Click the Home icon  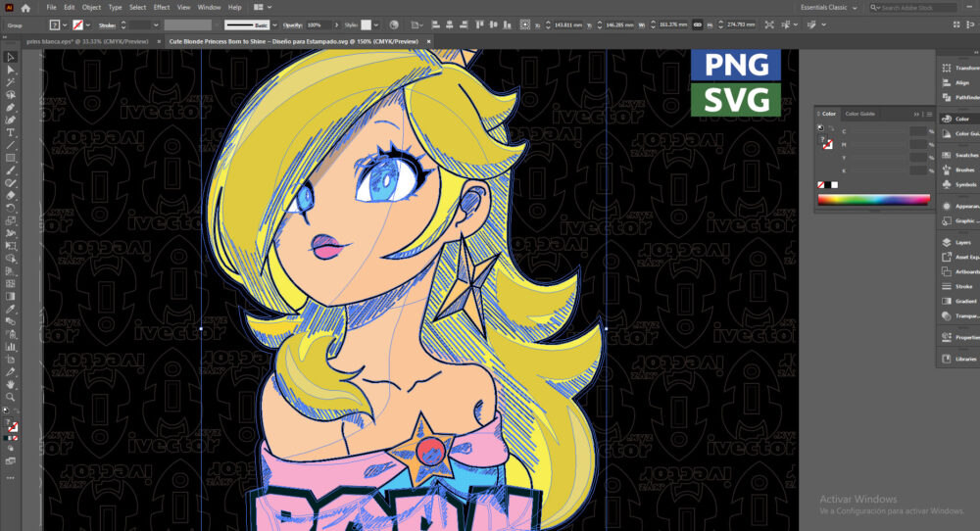point(25,8)
